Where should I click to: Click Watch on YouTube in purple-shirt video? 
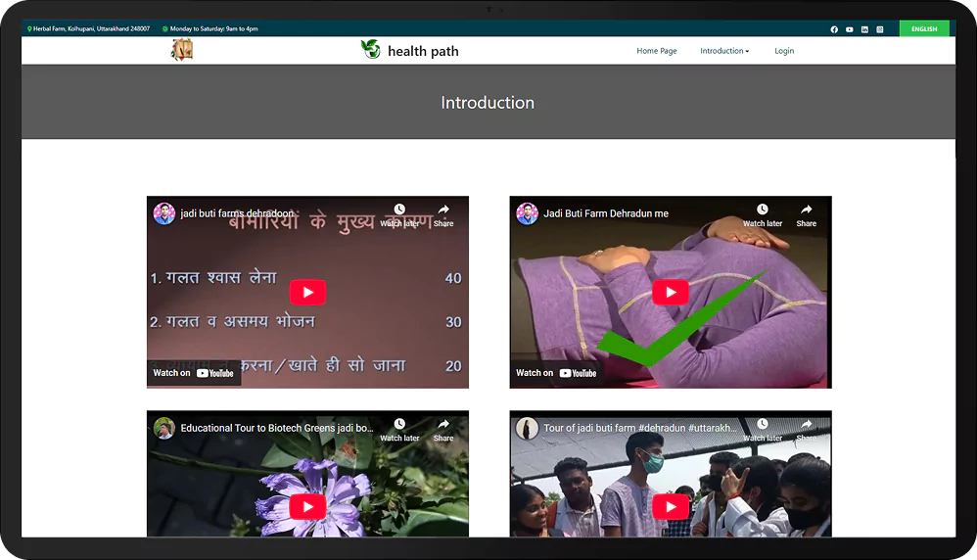(556, 373)
